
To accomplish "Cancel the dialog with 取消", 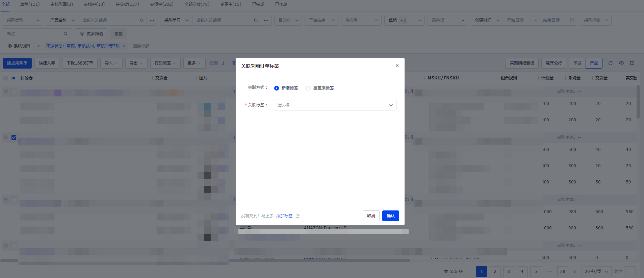I will pyautogui.click(x=371, y=216).
